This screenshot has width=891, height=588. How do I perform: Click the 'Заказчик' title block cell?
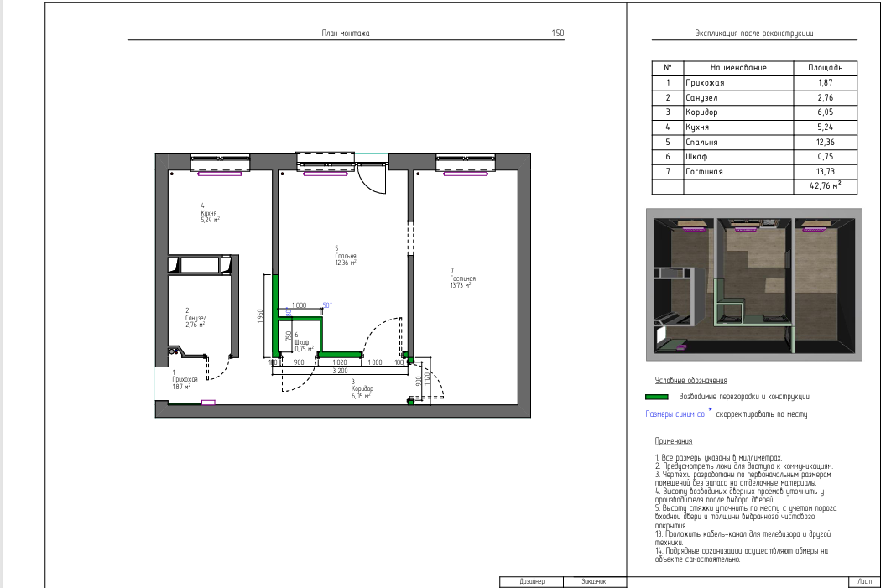tap(593, 582)
